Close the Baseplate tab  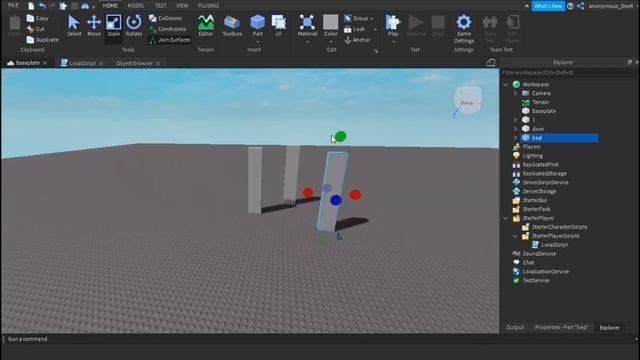(45, 63)
